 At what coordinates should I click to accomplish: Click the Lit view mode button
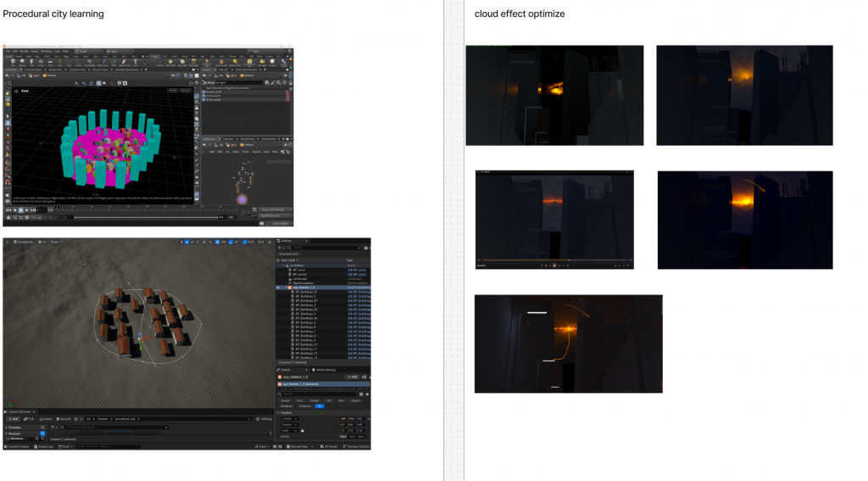pyautogui.click(x=43, y=242)
